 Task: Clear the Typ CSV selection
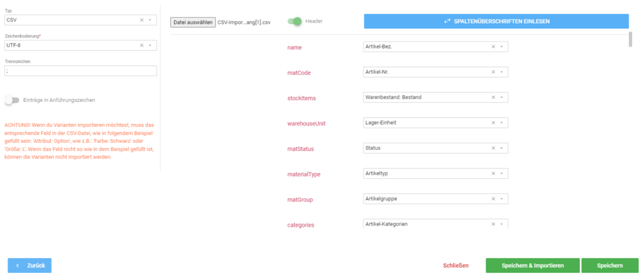[142, 20]
